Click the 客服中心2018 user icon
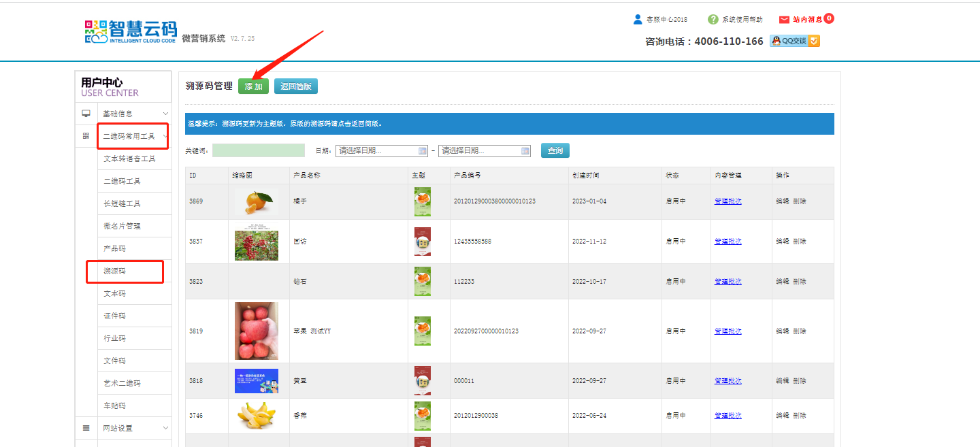This screenshot has height=447, width=980. [638, 19]
